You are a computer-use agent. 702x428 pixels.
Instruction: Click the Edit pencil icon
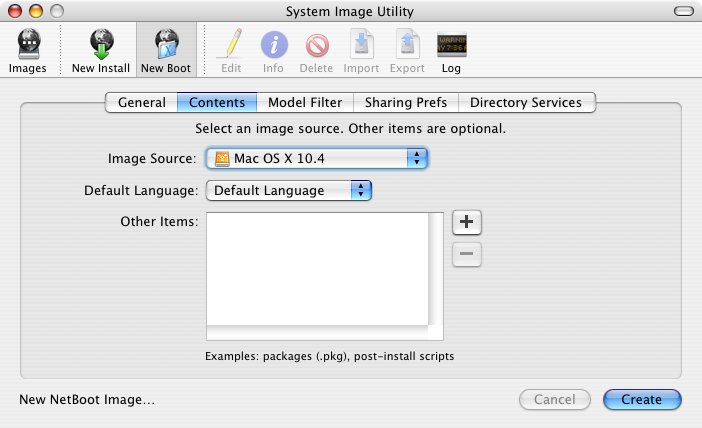pos(231,44)
